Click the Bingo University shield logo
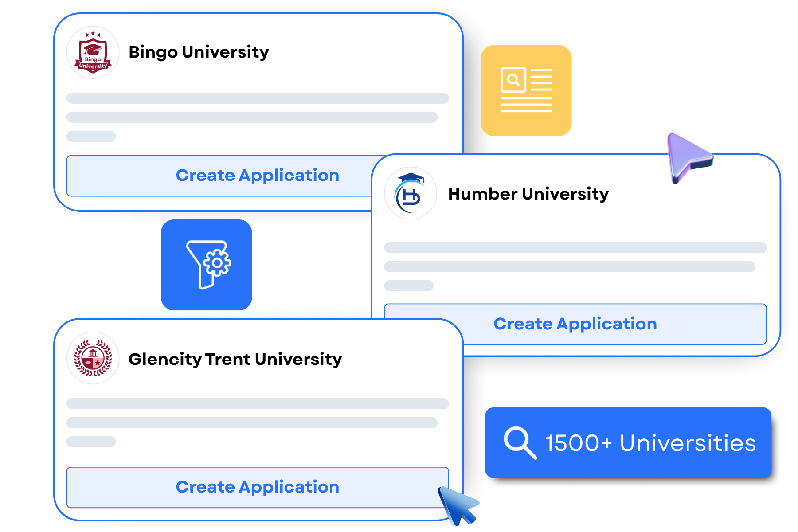This screenshot has height=532, width=798. click(93, 52)
